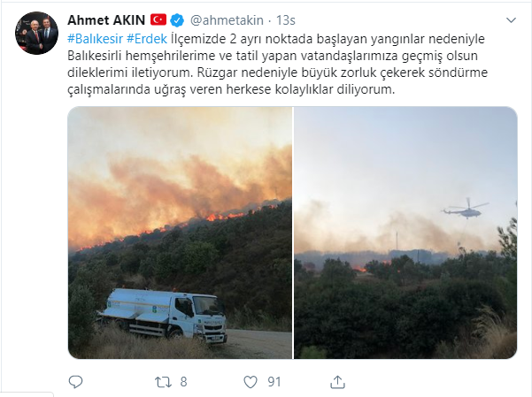Open the #Erdek hashtag
The width and height of the screenshot is (532, 397).
coord(147,39)
